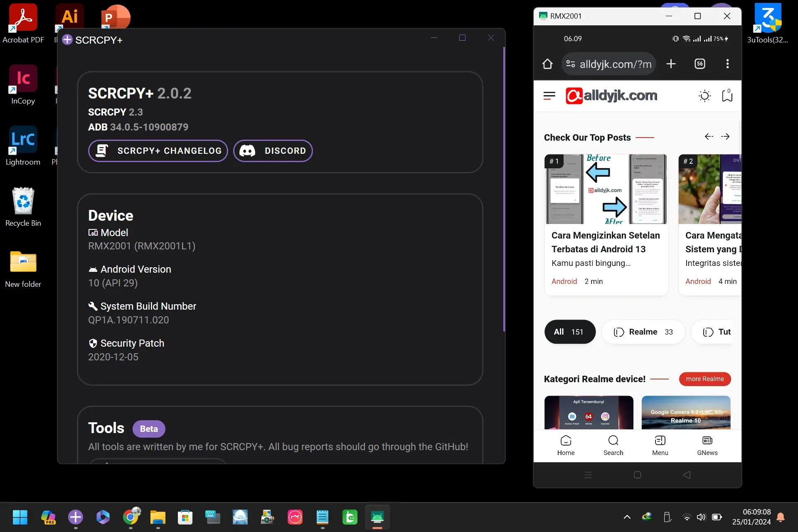Open a new tab with the plus icon
The image size is (798, 532).
click(x=671, y=64)
